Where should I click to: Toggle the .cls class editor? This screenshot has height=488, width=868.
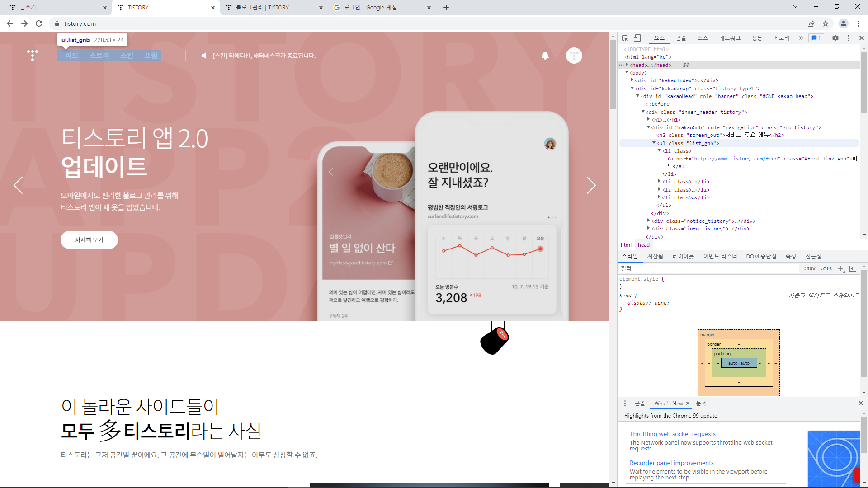[x=827, y=268]
